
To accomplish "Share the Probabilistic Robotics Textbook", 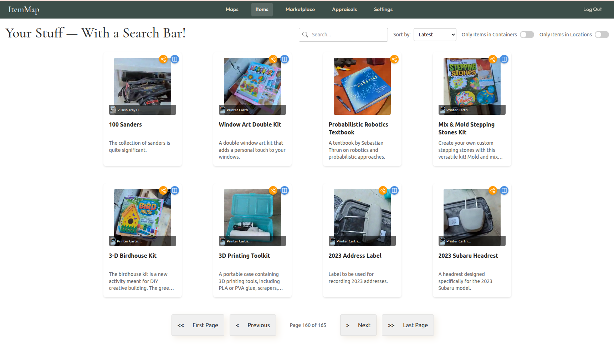I will pyautogui.click(x=394, y=59).
